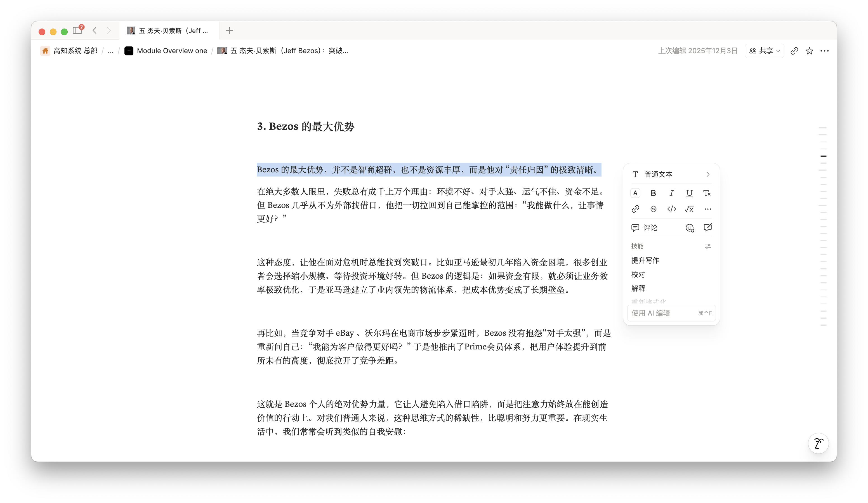Image resolution: width=868 pixels, height=503 pixels.
Task: Click the highlighted sentence about 责任归因
Action: tap(429, 170)
